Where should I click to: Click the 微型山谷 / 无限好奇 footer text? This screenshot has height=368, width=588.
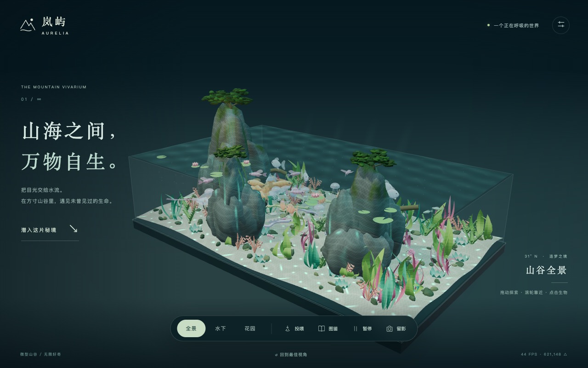(40, 354)
